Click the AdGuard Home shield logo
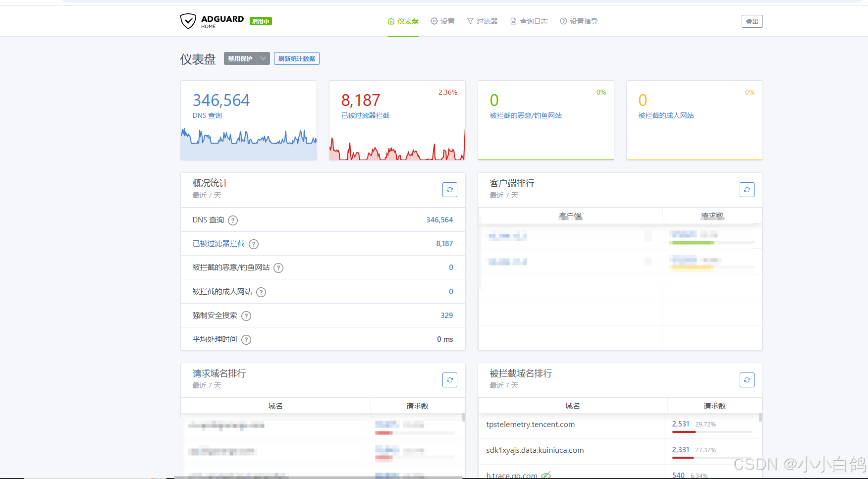Screen dimensions: 868x479 pos(188,21)
